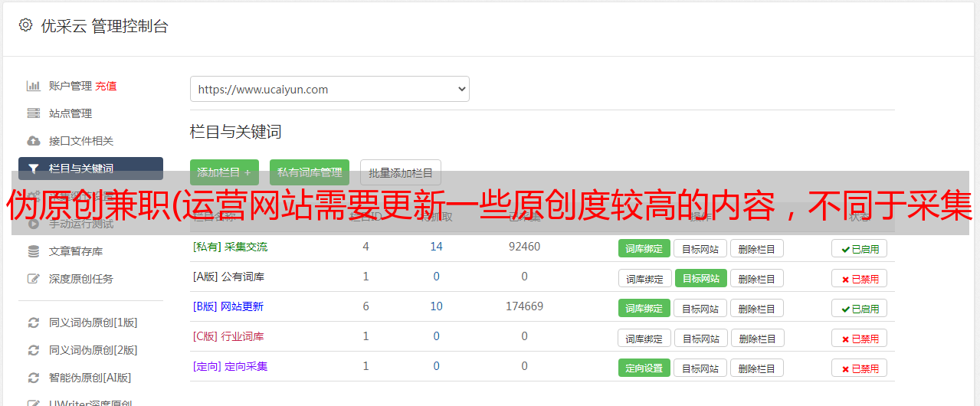Click the pending count 10 in 网站更新 row

click(437, 306)
